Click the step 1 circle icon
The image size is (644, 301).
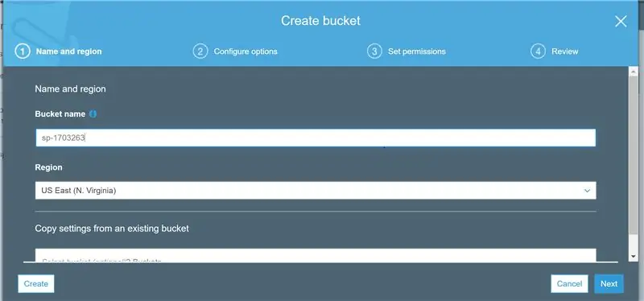23,52
